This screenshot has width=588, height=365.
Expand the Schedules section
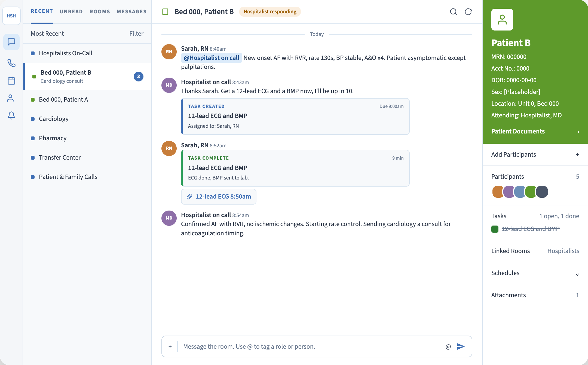pyautogui.click(x=535, y=273)
